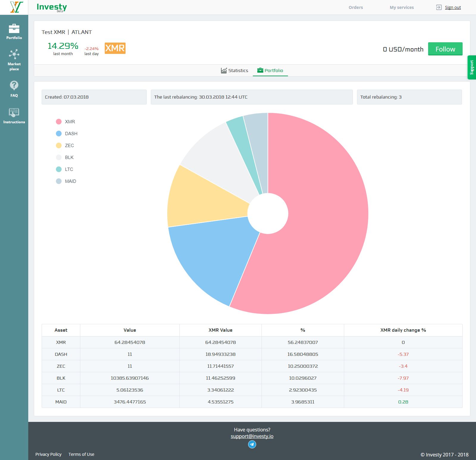Click the DASH asset cell in table

[x=61, y=354]
